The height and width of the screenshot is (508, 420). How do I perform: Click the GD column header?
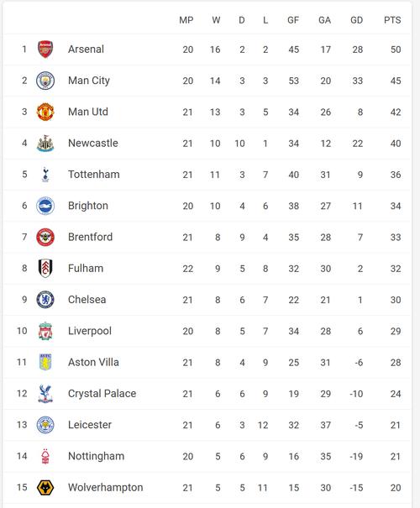coord(356,20)
